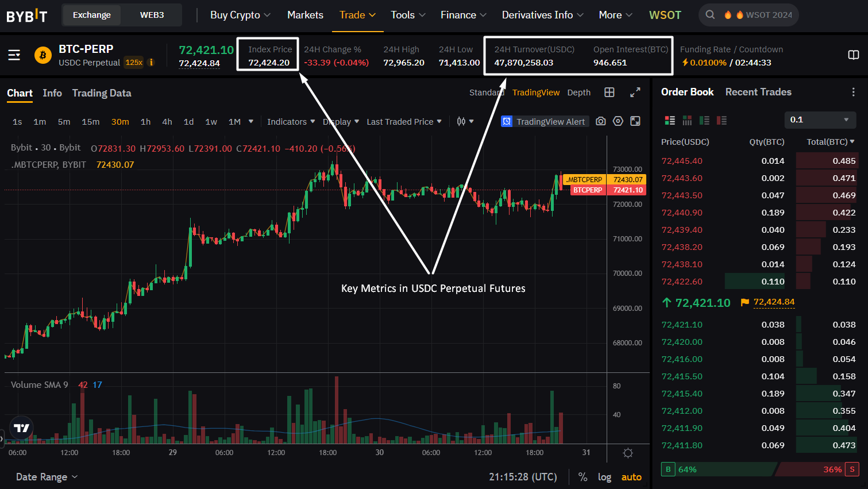
Task: Click the TradingView logo on the chart
Action: pos(21,428)
